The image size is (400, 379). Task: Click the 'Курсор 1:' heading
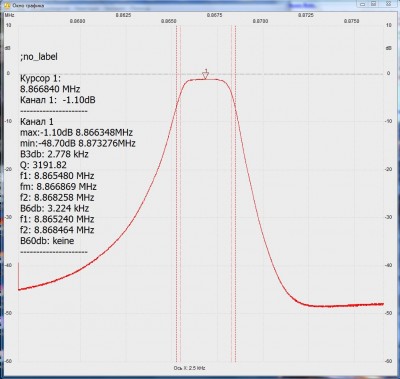(41, 78)
